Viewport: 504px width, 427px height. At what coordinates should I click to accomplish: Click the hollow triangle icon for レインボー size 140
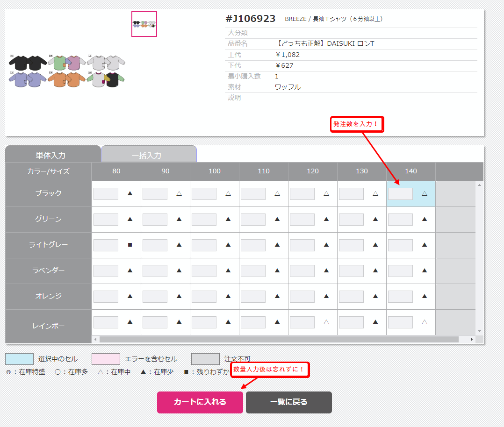click(425, 322)
